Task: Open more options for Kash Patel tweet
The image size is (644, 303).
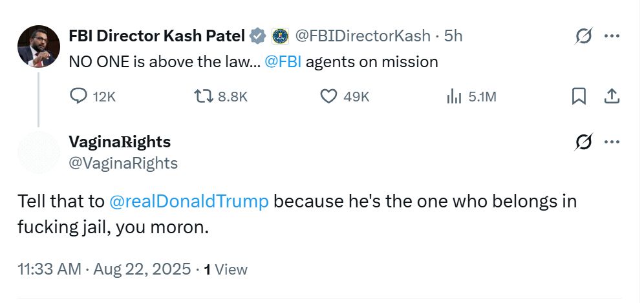Action: pyautogui.click(x=611, y=37)
